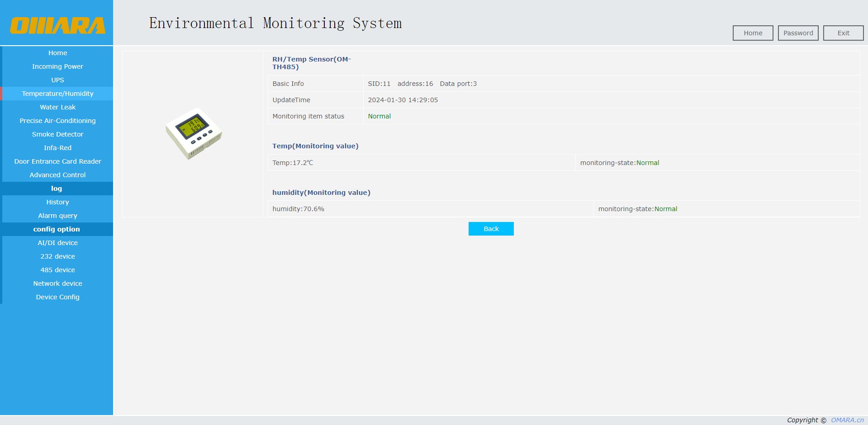The width and height of the screenshot is (868, 425).
Task: Select Advanced Control menu item
Action: 57,175
